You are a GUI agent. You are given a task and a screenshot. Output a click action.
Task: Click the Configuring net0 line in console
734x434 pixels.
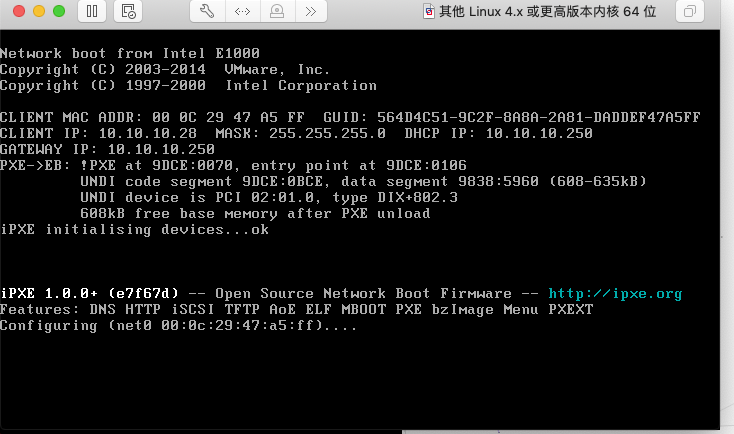coord(178,325)
